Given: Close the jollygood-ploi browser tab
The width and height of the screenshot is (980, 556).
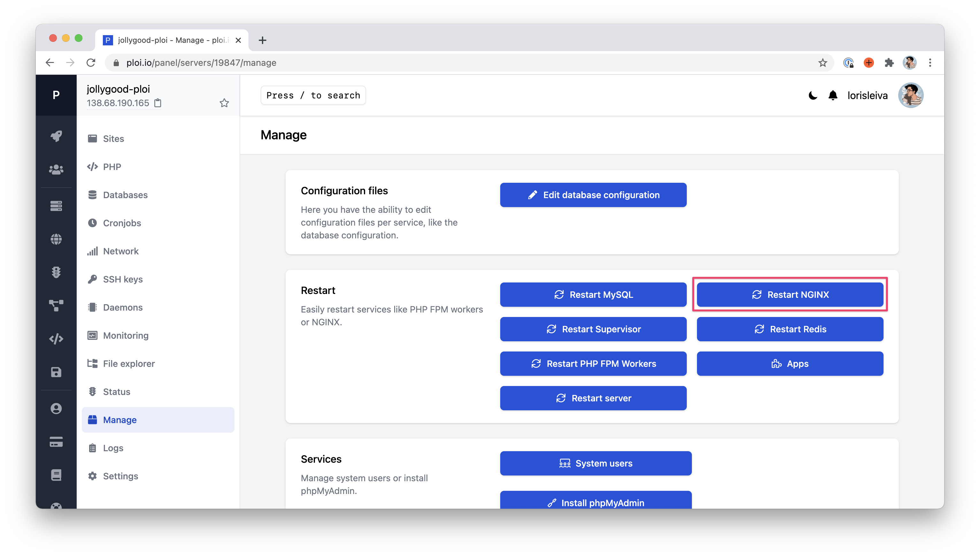Looking at the screenshot, I should click(238, 40).
